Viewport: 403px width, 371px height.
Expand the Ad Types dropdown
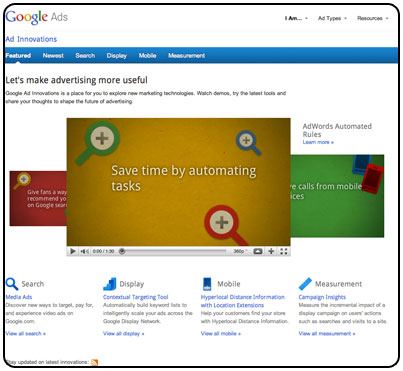click(x=332, y=18)
